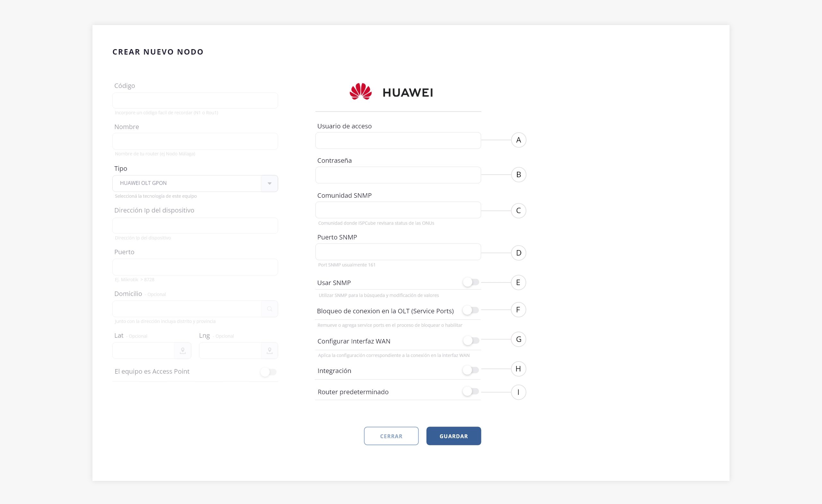Image resolution: width=822 pixels, height=504 pixels.
Task: Click the Lat field location pin icon
Action: click(182, 351)
